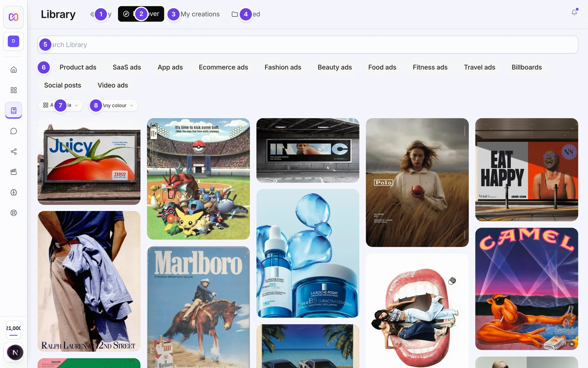This screenshot has width=588, height=368.
Task: Open the grid dashboard icon in sidebar
Action: pyautogui.click(x=13, y=90)
